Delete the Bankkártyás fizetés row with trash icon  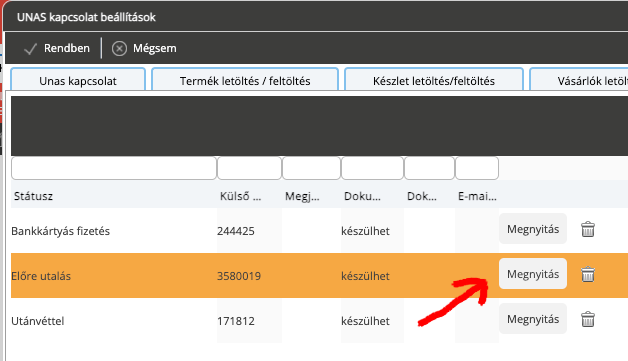point(588,229)
